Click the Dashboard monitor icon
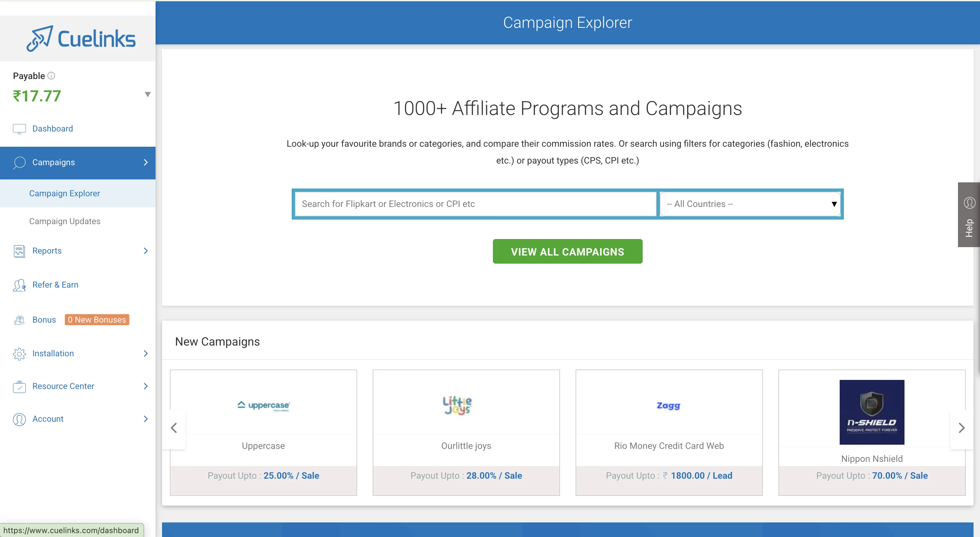The height and width of the screenshot is (537, 980). coord(19,129)
